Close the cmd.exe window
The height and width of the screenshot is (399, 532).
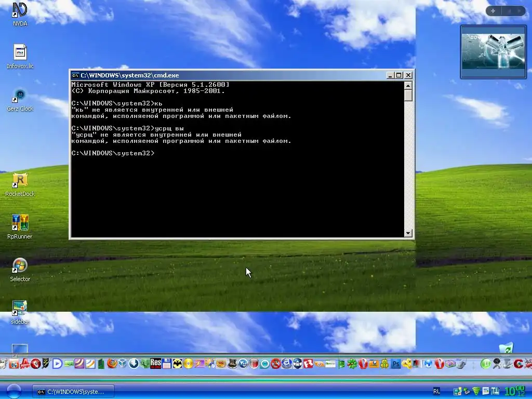tap(408, 75)
